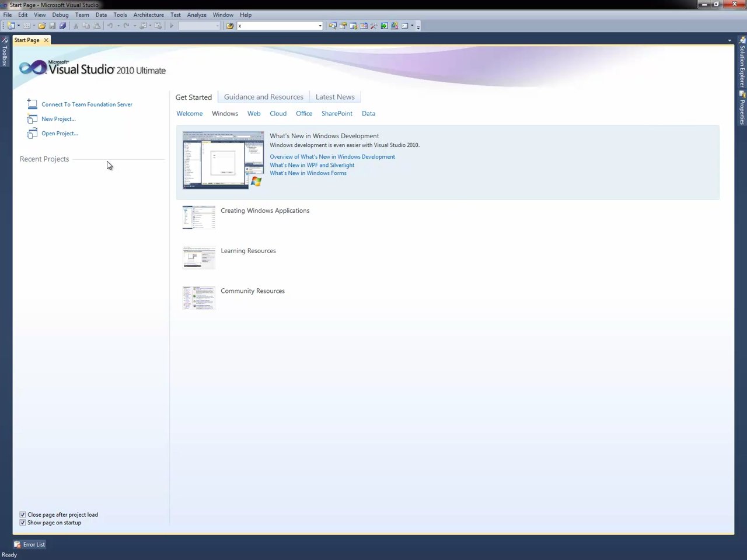Click inside the Find text input field
The width and height of the screenshot is (747, 560).
click(277, 26)
